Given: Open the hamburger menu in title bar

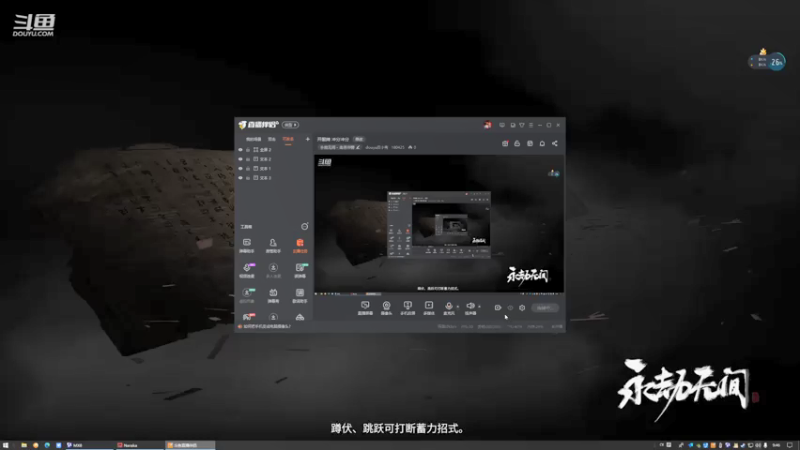Looking at the screenshot, I should 531,125.
